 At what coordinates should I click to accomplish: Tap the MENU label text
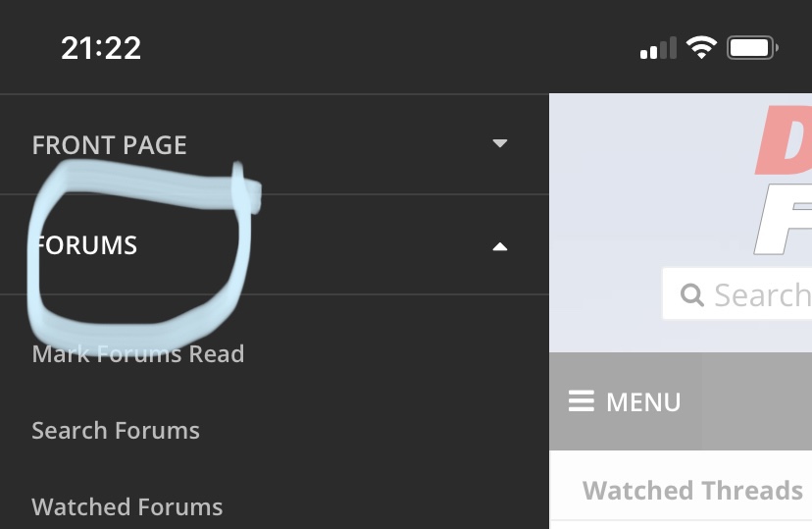pyautogui.click(x=643, y=401)
